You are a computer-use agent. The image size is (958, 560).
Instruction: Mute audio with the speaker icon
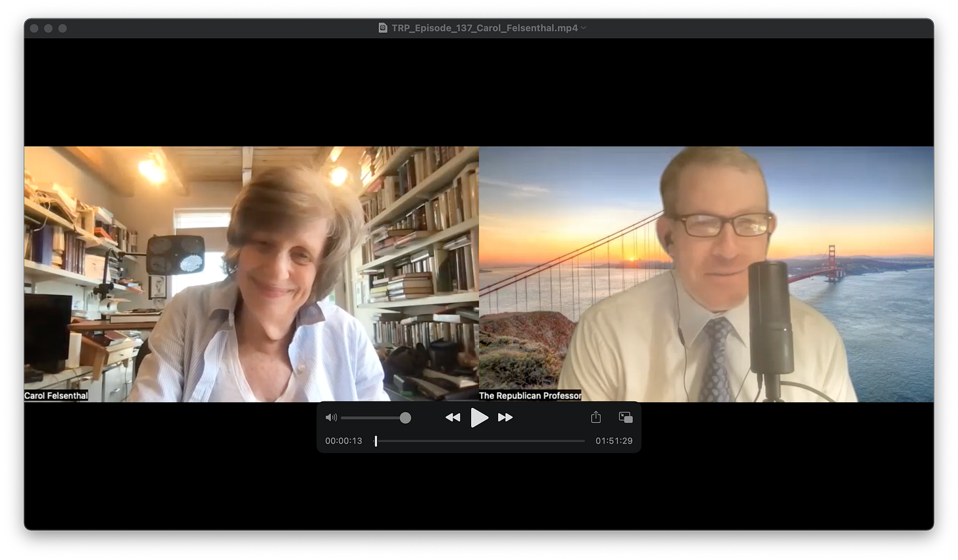pyautogui.click(x=331, y=417)
